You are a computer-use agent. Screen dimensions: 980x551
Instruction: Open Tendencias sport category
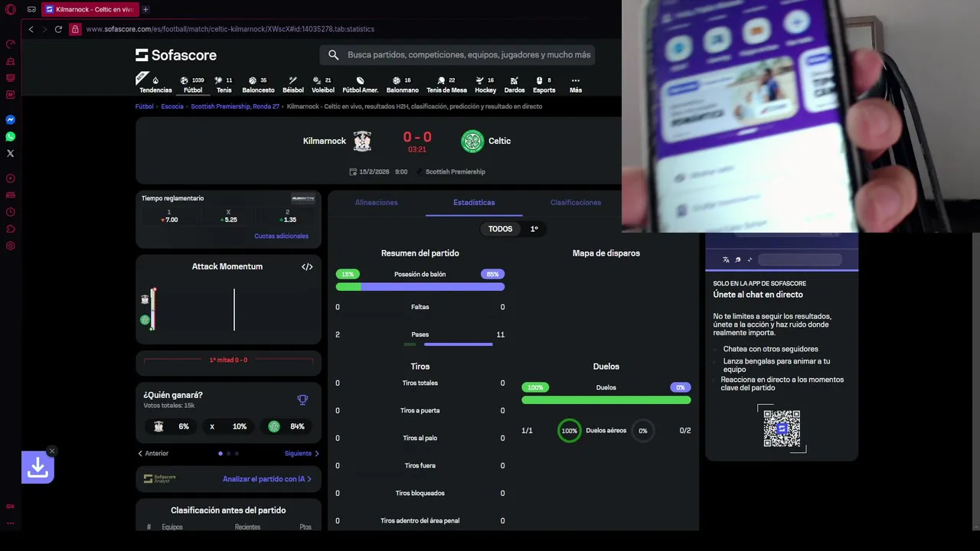(x=155, y=84)
